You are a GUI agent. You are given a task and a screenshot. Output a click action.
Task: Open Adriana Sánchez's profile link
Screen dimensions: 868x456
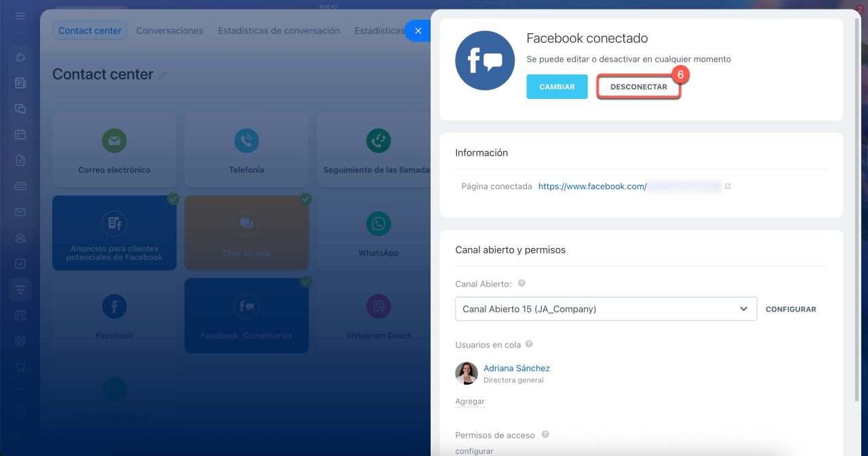pos(517,369)
